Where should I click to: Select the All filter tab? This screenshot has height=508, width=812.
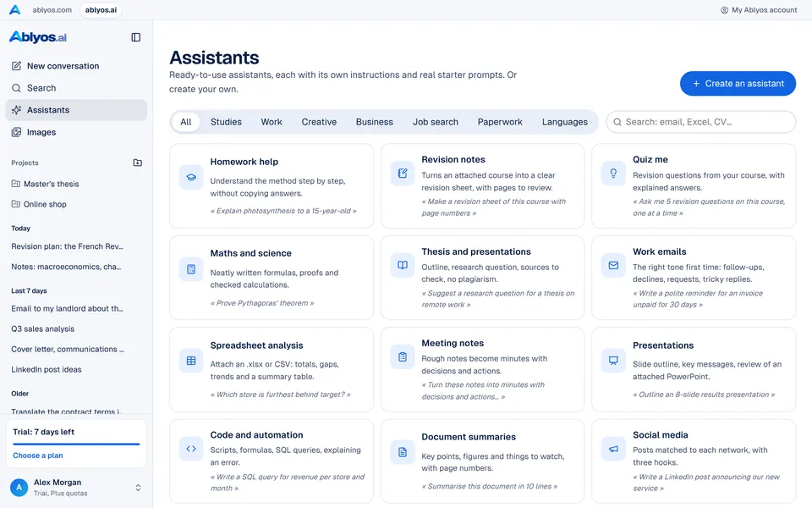click(x=186, y=122)
